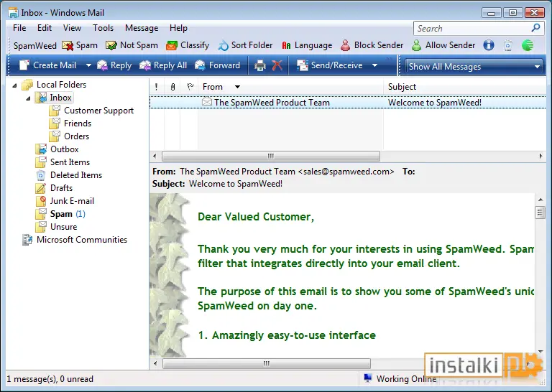Collapse Local Folders tree node
Viewport: 552px width, 392px height.
(x=14, y=85)
